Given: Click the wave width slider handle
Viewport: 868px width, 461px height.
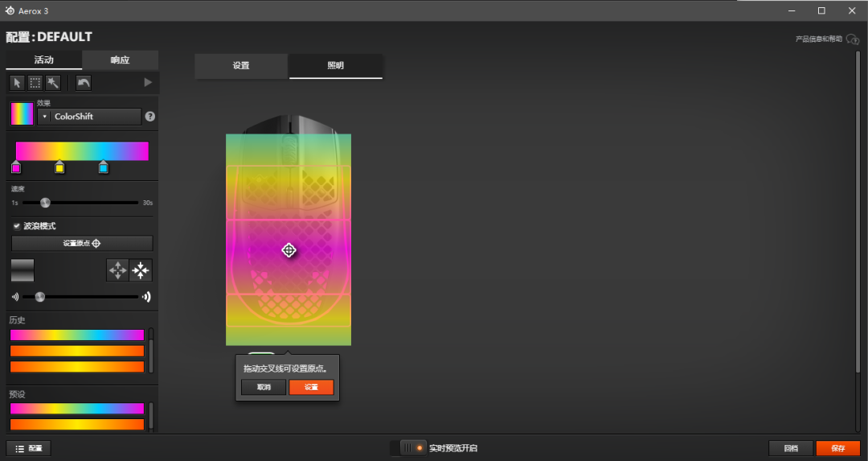Looking at the screenshot, I should (40, 297).
